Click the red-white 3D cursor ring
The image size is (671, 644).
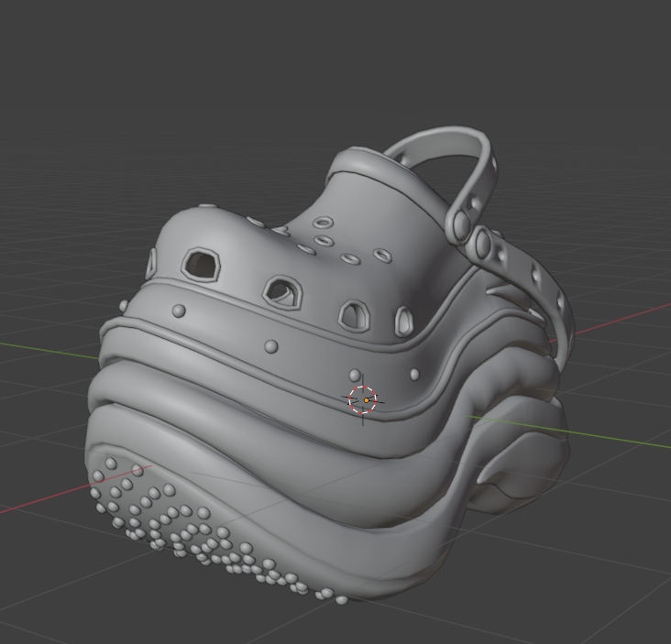pos(362,399)
